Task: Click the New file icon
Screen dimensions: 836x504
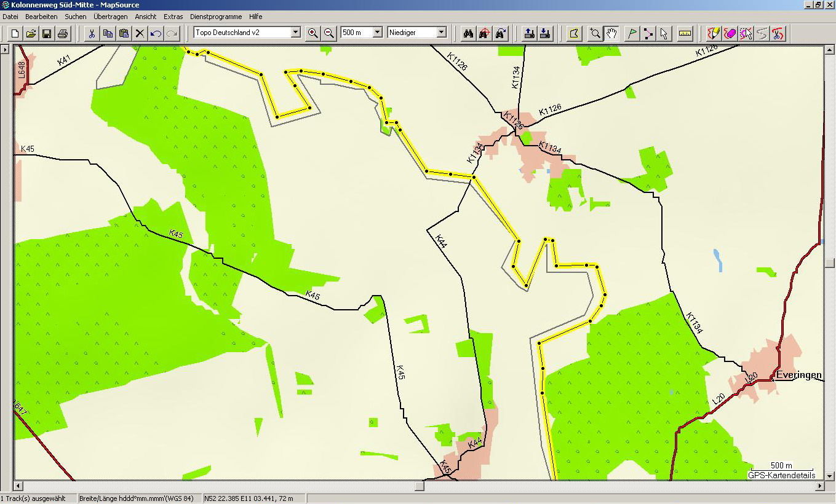Action: [x=15, y=33]
